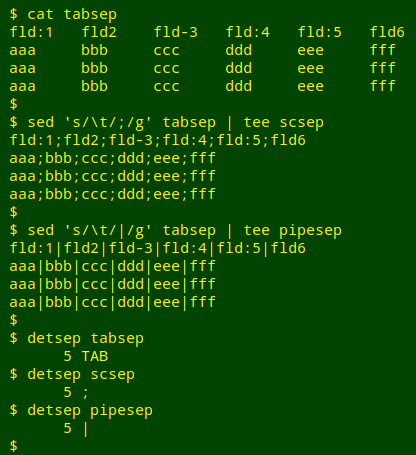Screen dimensions: 416x455
Task: Click the '5 |' output result
Action: (76, 428)
